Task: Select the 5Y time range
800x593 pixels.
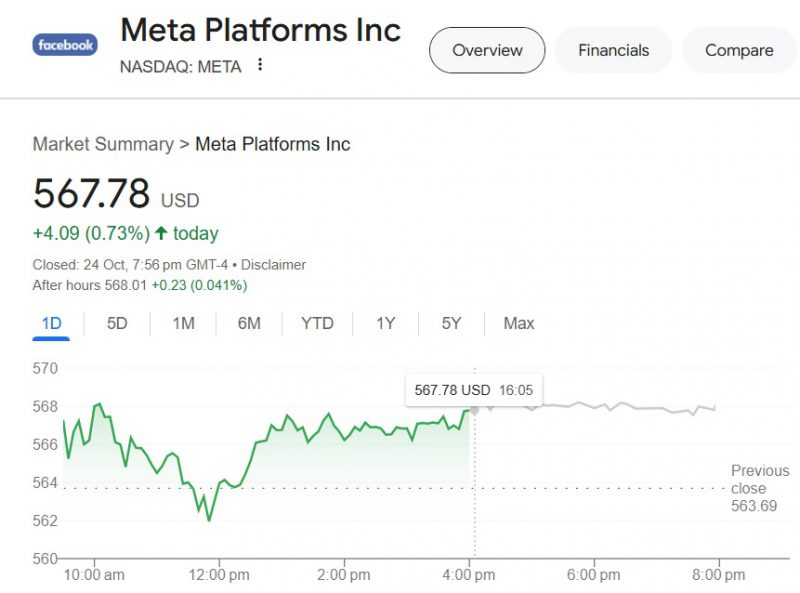Action: point(449,323)
